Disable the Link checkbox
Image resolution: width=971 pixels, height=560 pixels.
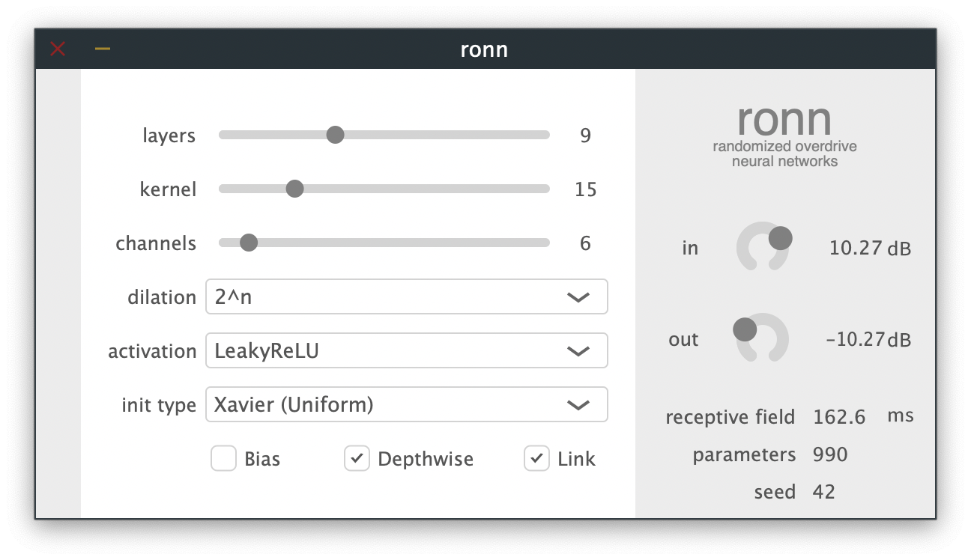(x=536, y=458)
